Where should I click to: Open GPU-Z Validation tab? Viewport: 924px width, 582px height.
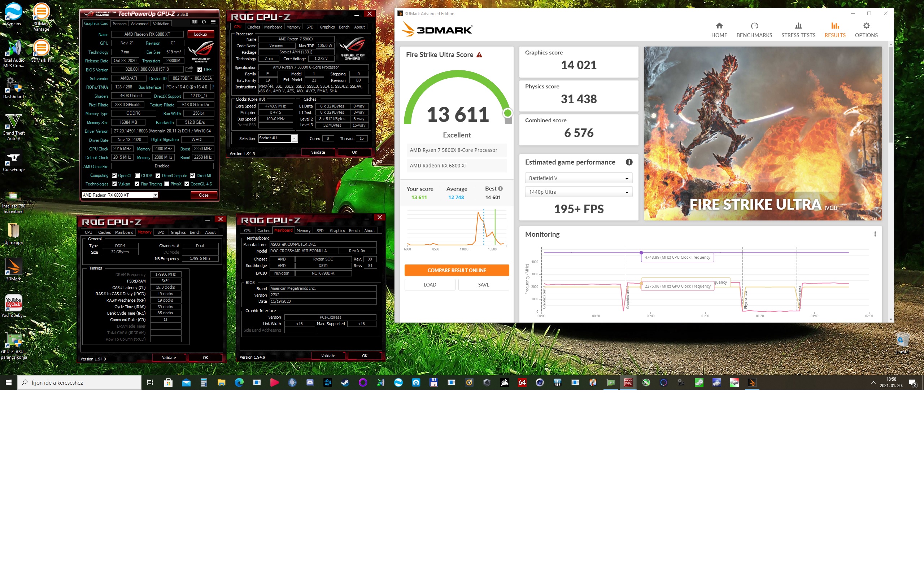pyautogui.click(x=161, y=24)
